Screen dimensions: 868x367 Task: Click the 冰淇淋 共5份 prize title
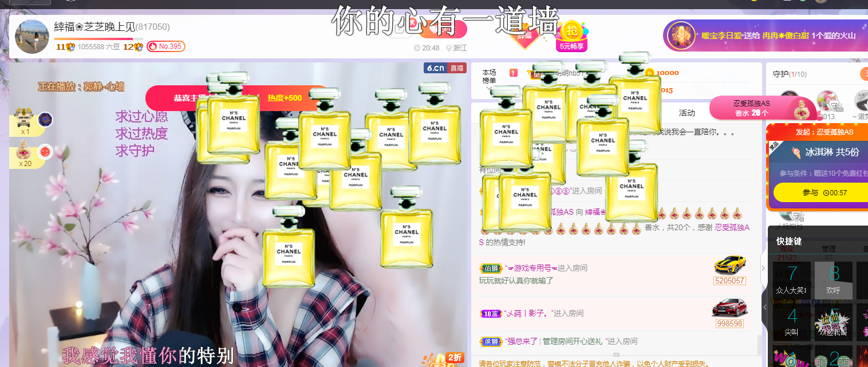[832, 152]
